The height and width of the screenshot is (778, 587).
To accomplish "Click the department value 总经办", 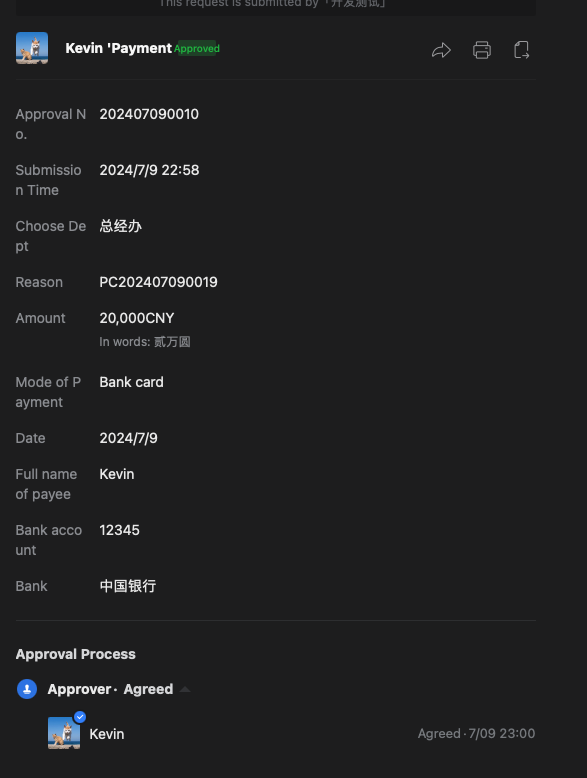I will (121, 226).
